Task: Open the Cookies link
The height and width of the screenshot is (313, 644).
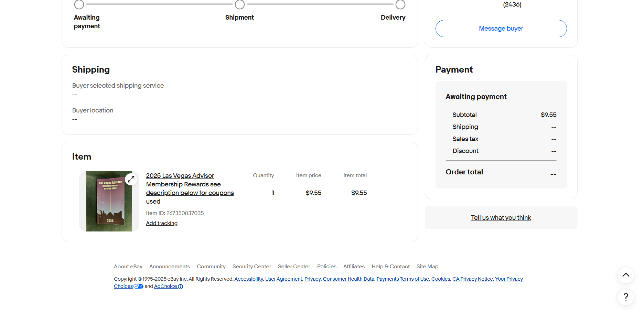Action: coord(441,279)
